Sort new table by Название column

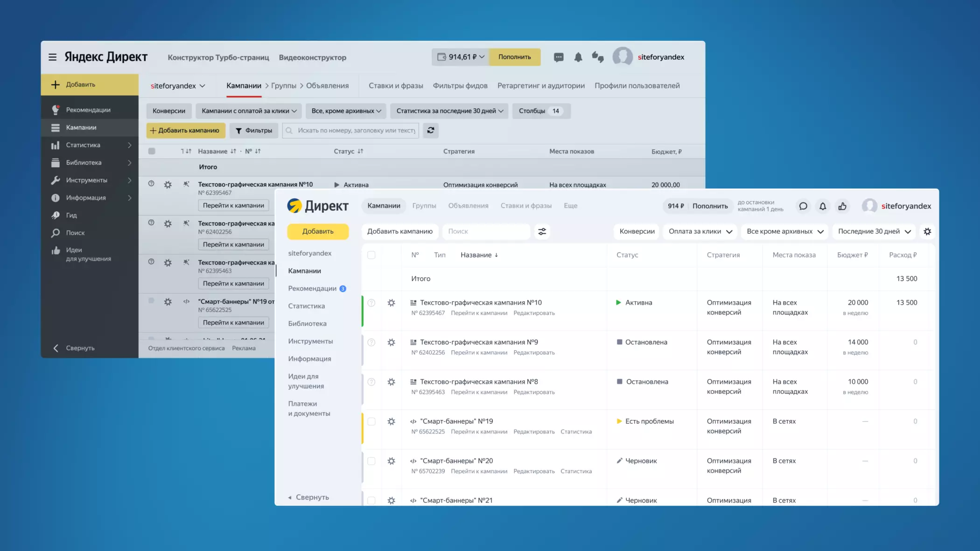click(x=479, y=255)
